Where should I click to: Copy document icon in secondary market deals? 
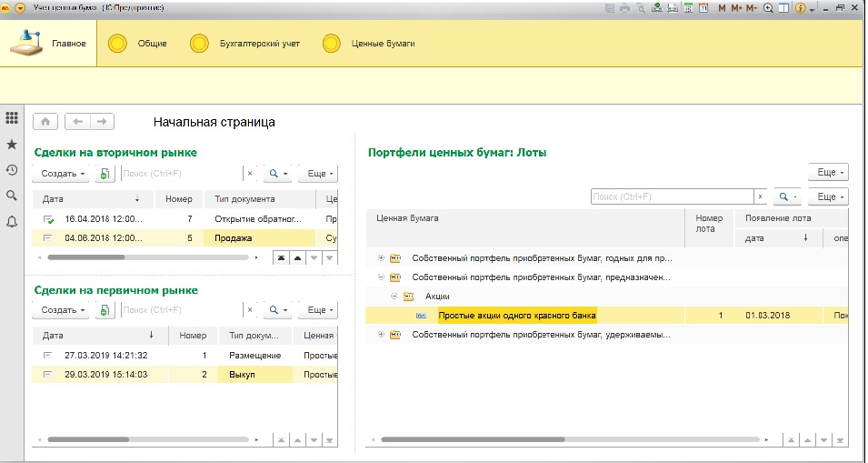[105, 174]
